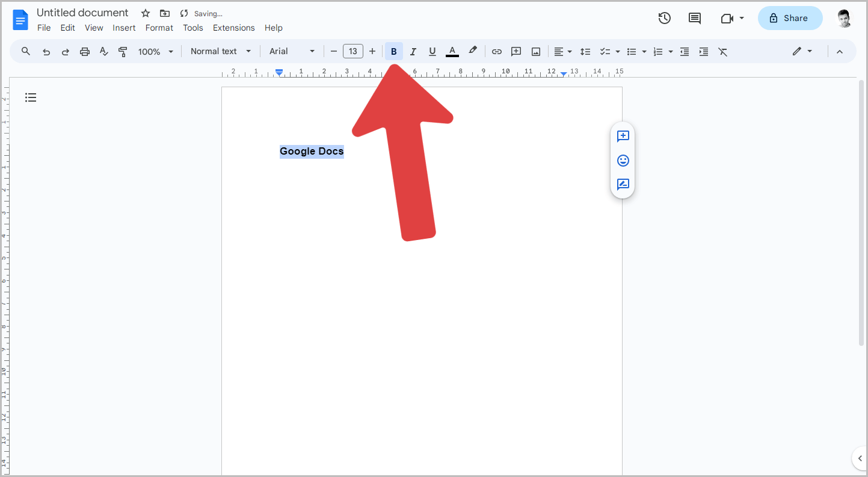Open bulleted list menu dropdown arrow
868x477 pixels.
click(644, 52)
